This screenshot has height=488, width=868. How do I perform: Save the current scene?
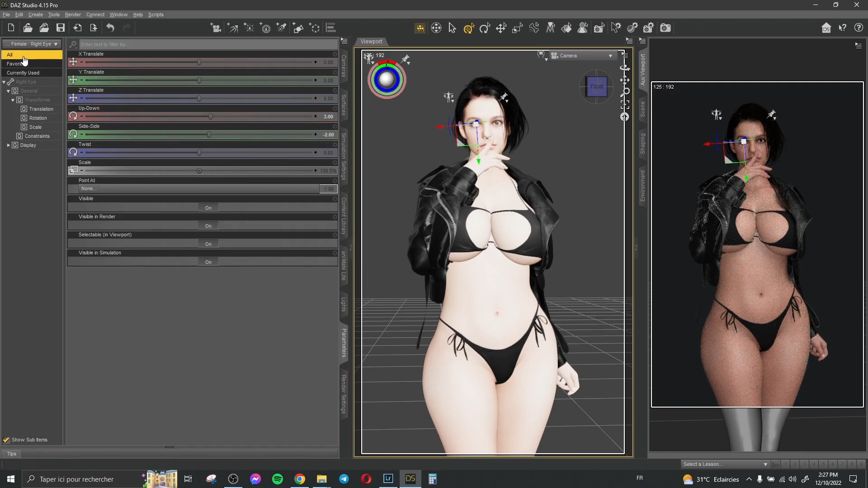coord(61,28)
